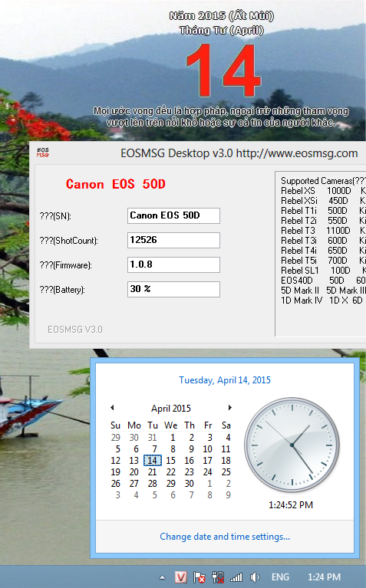Select April 10 in the calendar
366x588 pixels.
pyautogui.click(x=208, y=449)
